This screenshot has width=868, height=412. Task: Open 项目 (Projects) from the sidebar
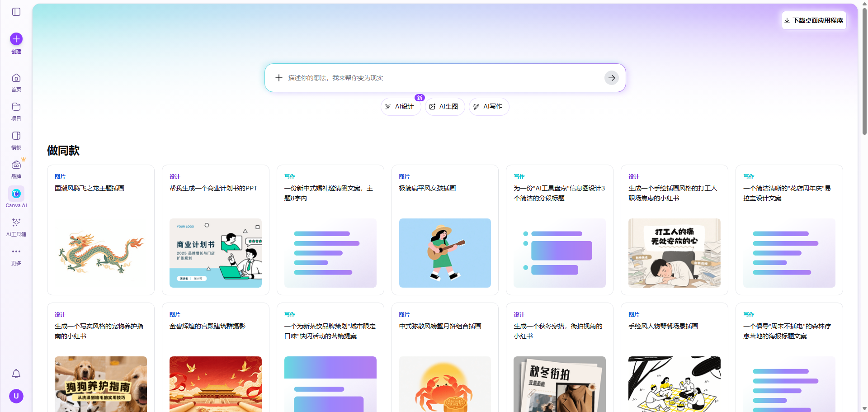coord(16,108)
